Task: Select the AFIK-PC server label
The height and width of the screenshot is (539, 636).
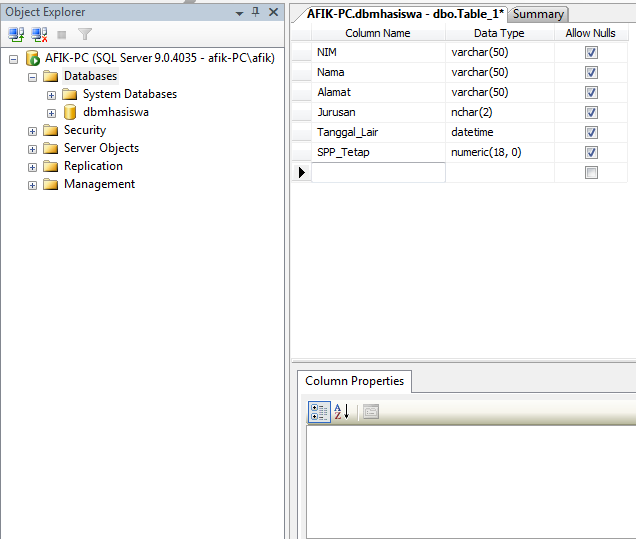Action: click(160, 58)
